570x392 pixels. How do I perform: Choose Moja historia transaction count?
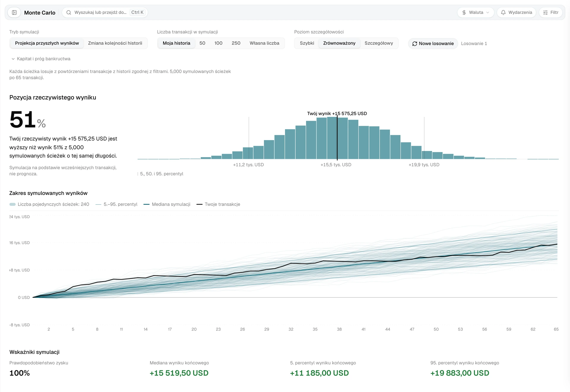(176, 43)
